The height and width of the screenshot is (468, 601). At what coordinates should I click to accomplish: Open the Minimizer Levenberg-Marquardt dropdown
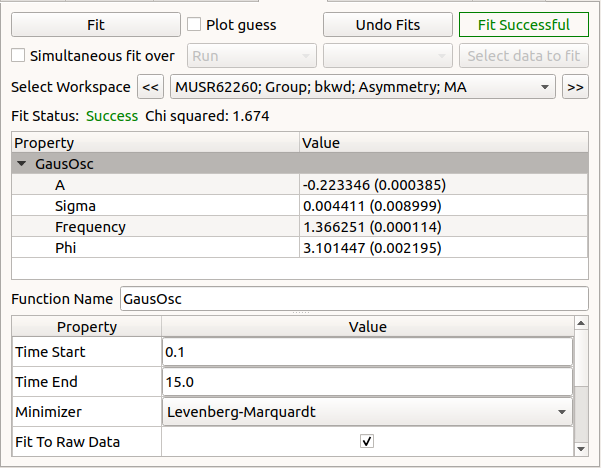367,411
